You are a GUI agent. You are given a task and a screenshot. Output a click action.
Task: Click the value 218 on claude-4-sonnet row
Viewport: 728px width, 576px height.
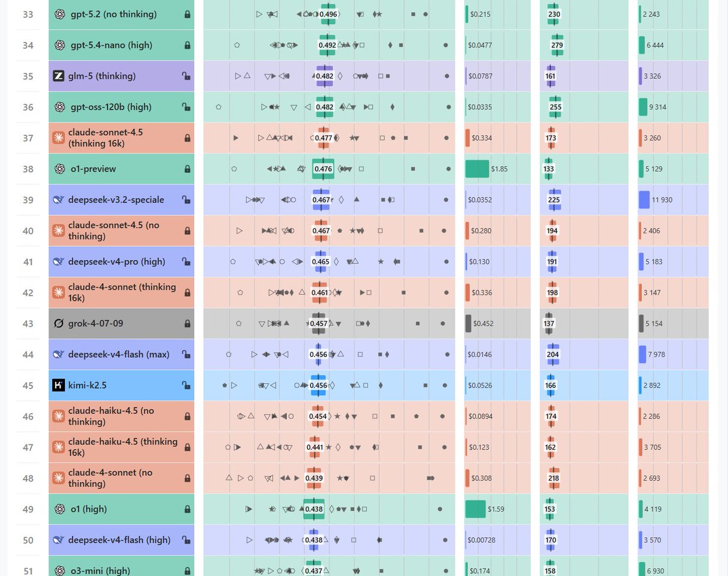[554, 478]
